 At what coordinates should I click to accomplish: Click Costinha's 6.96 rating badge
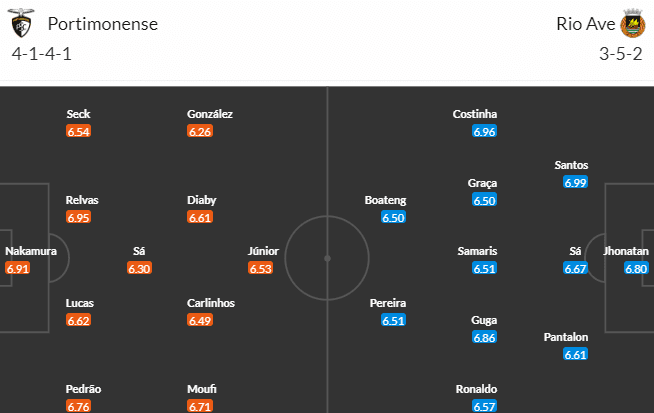tap(485, 131)
